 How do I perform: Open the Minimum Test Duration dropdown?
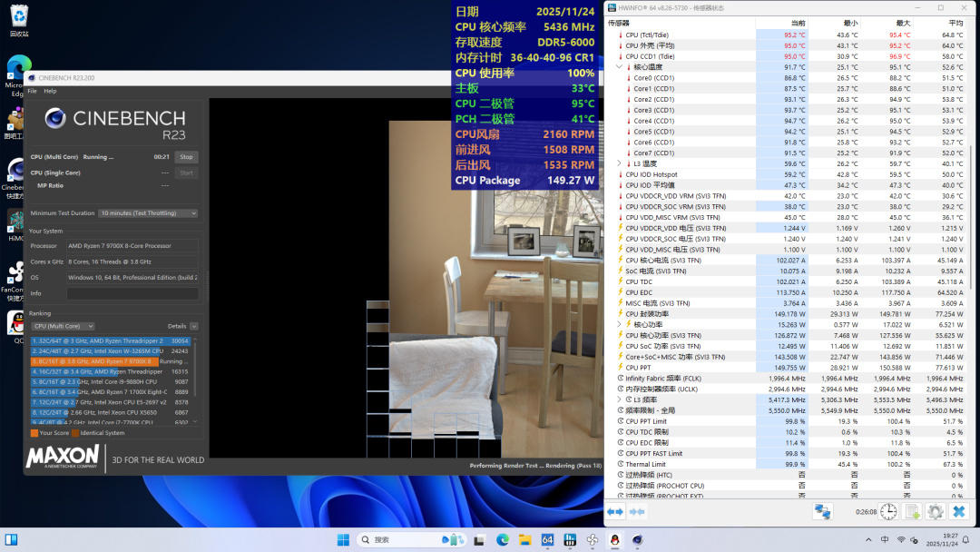tap(148, 213)
